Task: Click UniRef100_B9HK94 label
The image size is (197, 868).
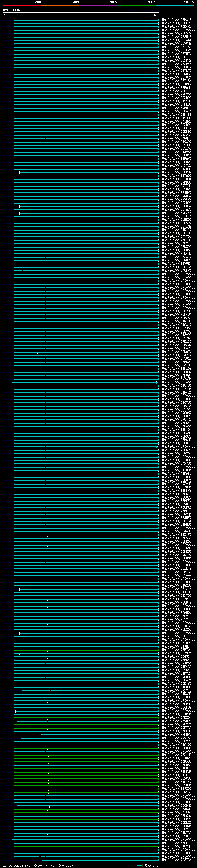Action: point(177,172)
